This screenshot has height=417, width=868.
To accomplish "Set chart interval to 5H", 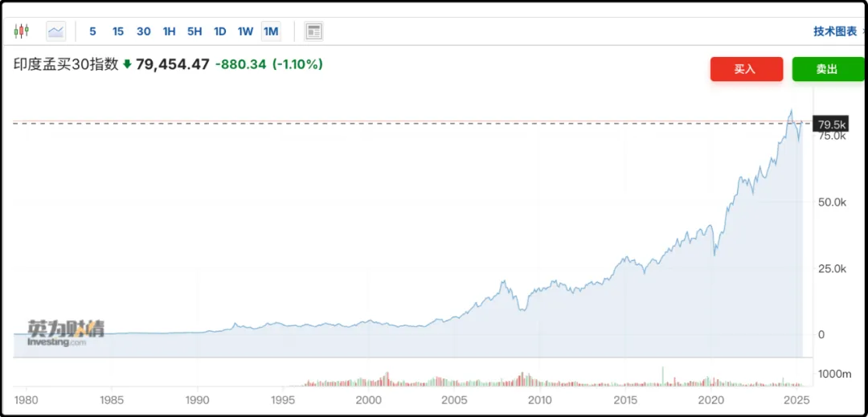I will (194, 31).
